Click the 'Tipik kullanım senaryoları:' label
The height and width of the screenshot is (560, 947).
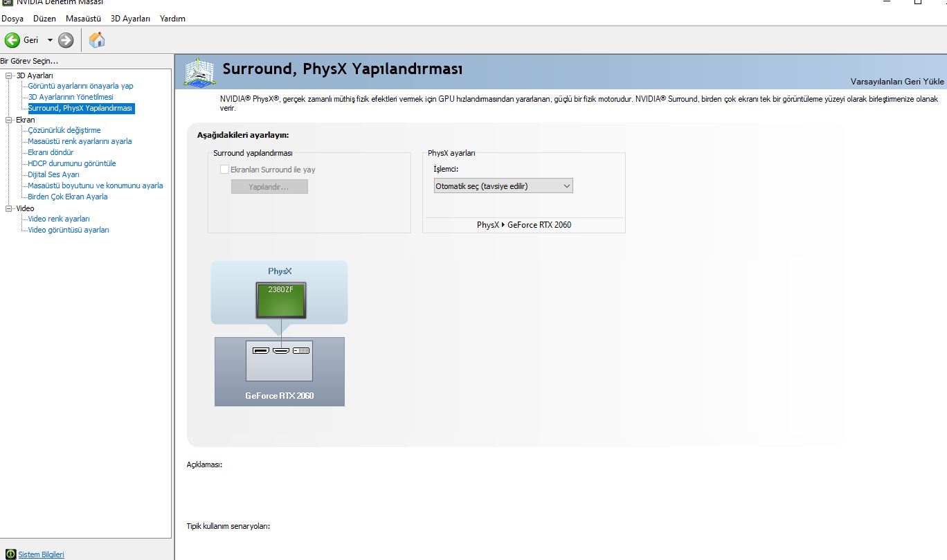pyautogui.click(x=228, y=526)
